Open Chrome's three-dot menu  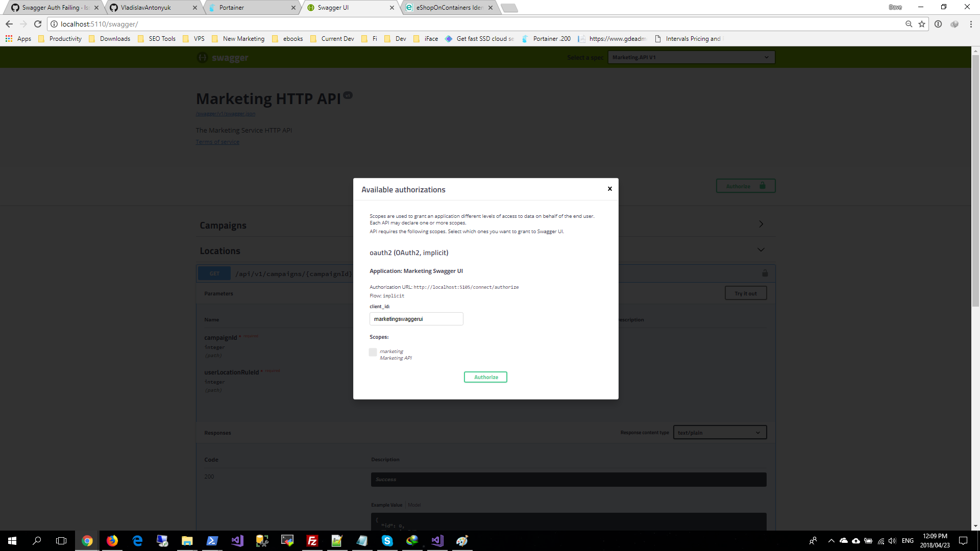[x=971, y=24]
